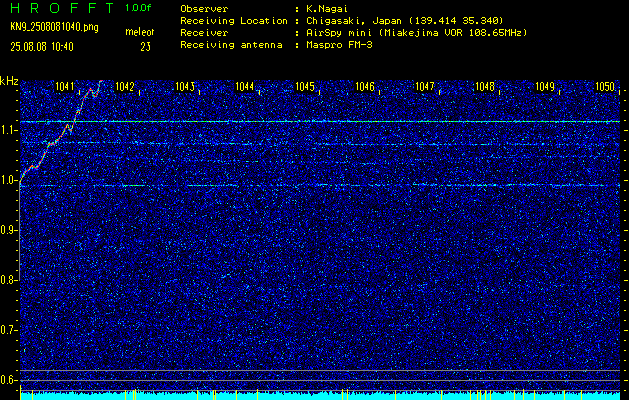Click the version label 1.00f
629x400 pixels.
[138, 8]
